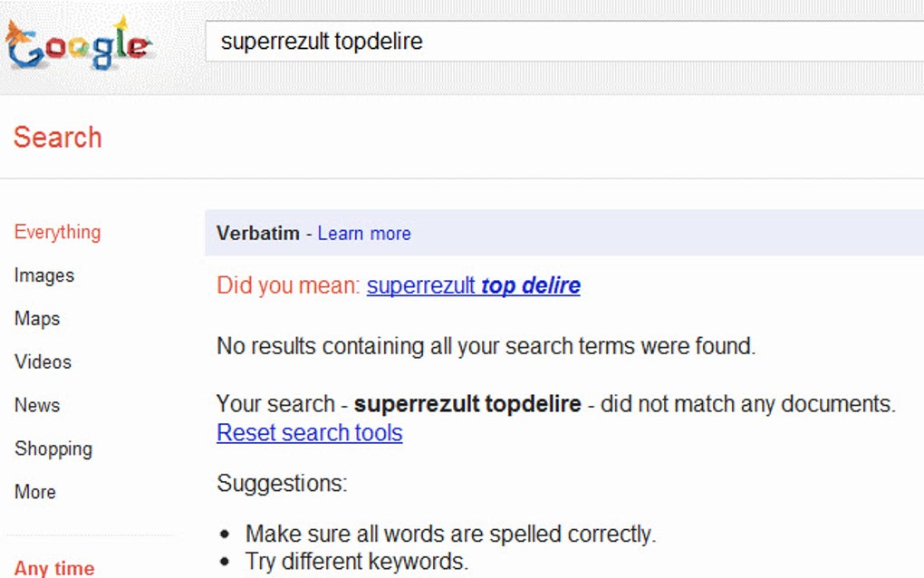This screenshot has height=578, width=924.
Task: Click the bold "superrezult topdelire" query text
Action: coord(467,404)
